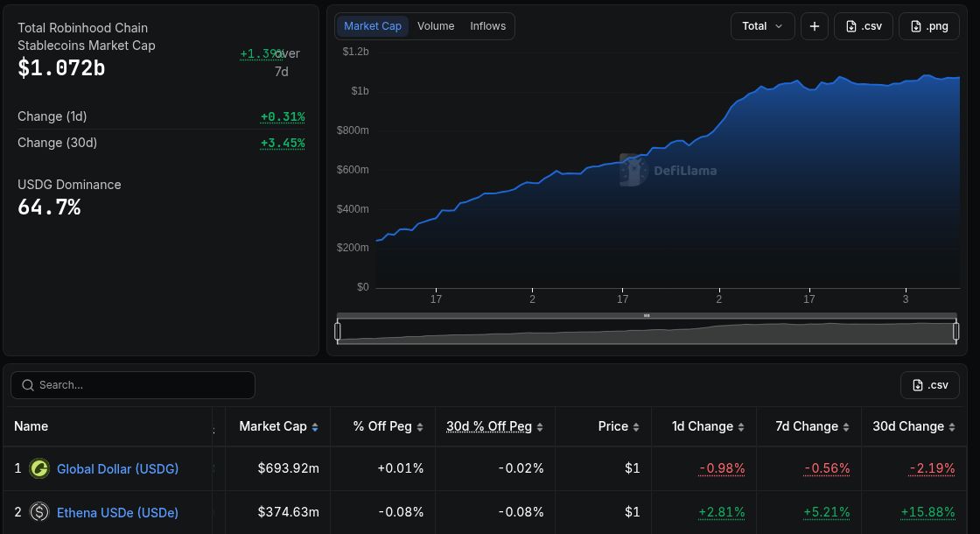Image resolution: width=980 pixels, height=534 pixels.
Task: Click the USDG coin logo icon
Action: click(x=39, y=468)
